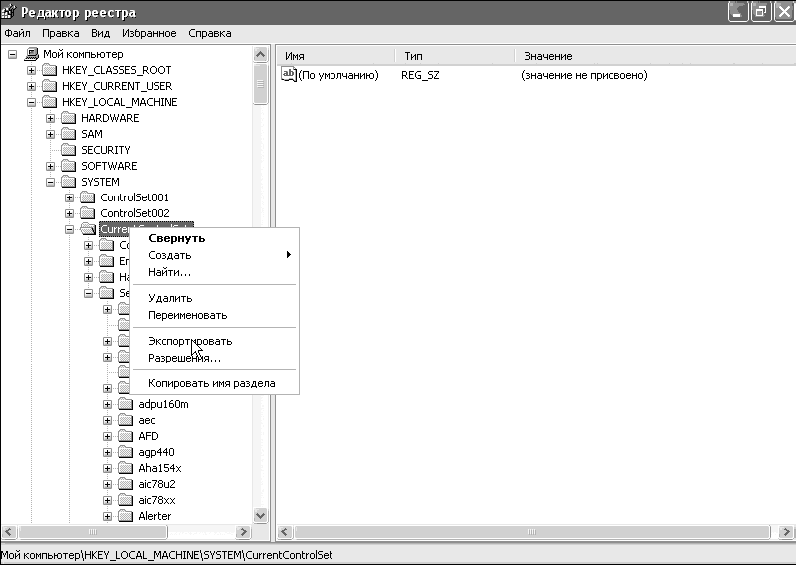Viewport: 796px width, 565px height.
Task: Click the tree pane horizontal scroll thumb
Action: click(x=92, y=532)
